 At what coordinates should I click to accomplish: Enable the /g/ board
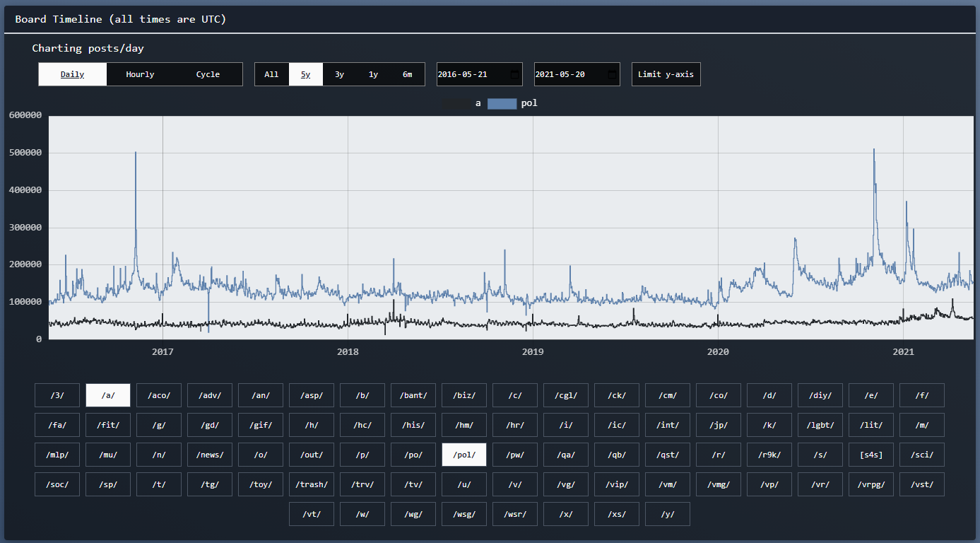[x=159, y=425]
